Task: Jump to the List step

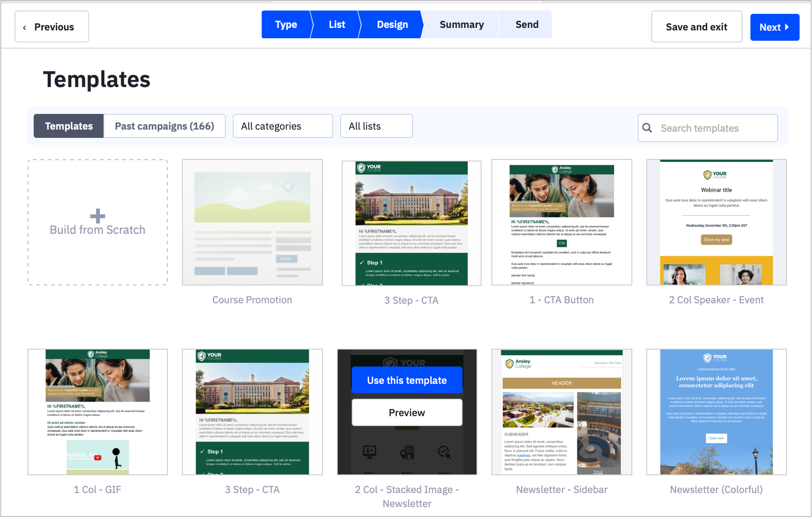Action: point(336,24)
